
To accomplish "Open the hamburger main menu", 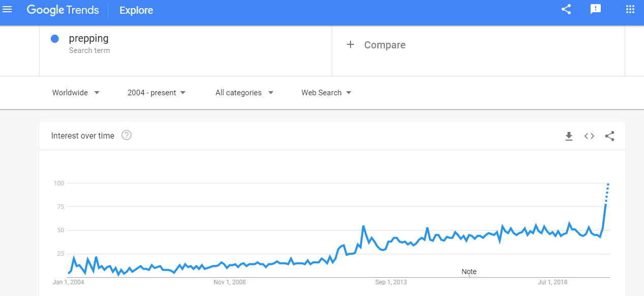I will tap(8, 10).
